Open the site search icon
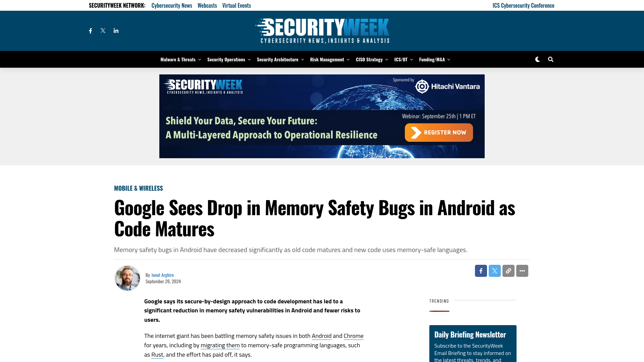 [x=551, y=59]
